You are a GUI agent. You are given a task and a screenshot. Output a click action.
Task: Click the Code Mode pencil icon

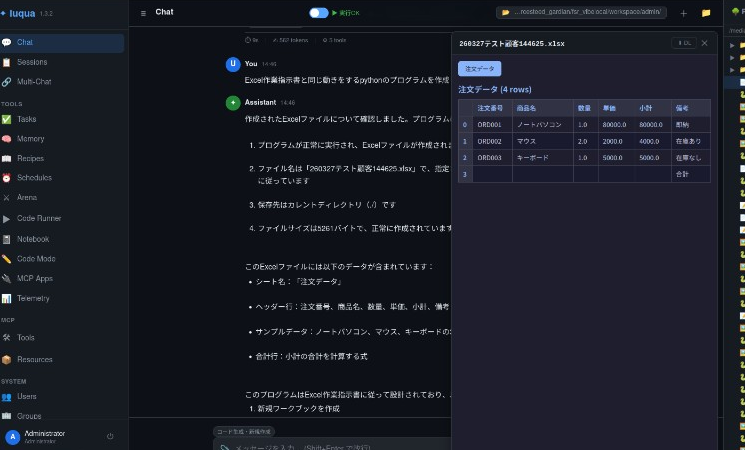tap(6, 259)
